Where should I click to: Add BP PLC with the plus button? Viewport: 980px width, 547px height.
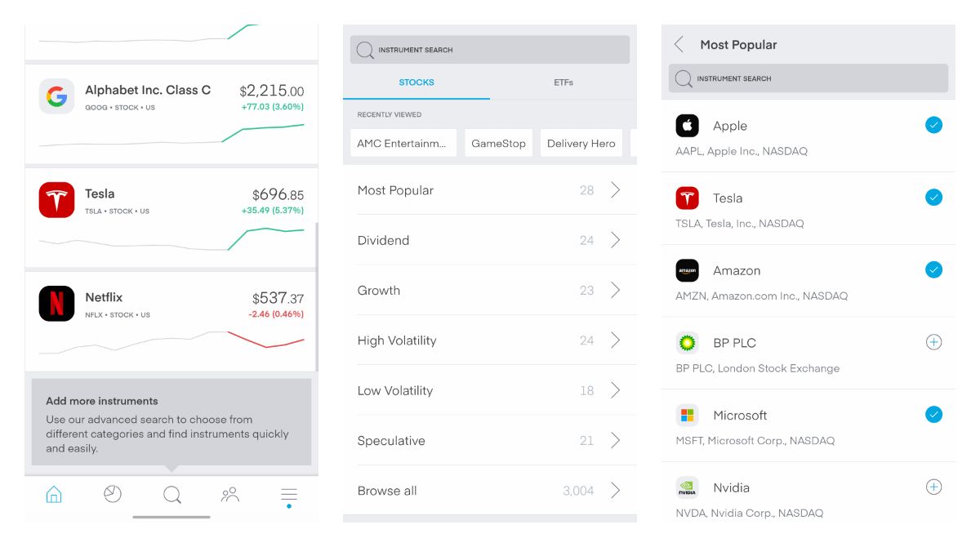point(933,342)
